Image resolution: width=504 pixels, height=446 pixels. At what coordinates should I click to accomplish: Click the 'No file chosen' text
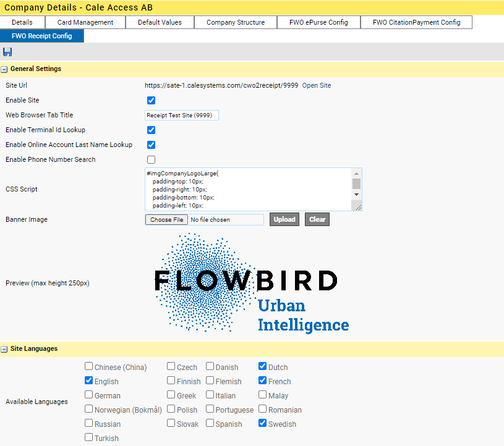(210, 220)
